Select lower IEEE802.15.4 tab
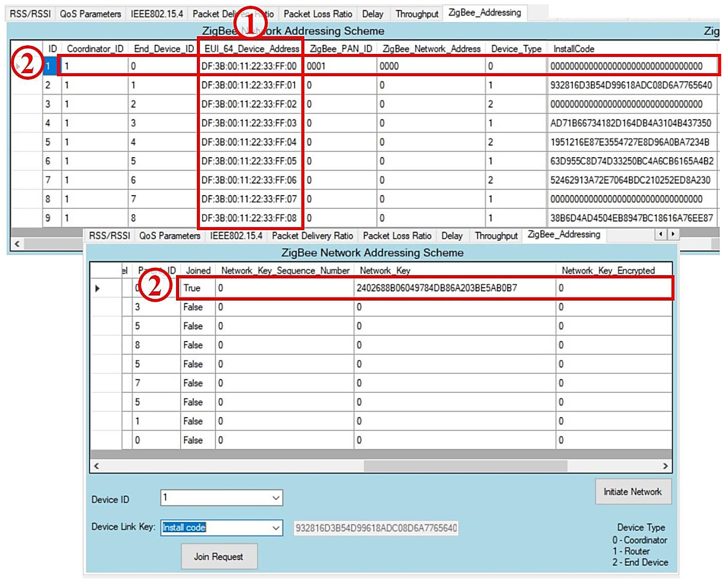The height and width of the screenshot is (583, 728). tap(236, 236)
